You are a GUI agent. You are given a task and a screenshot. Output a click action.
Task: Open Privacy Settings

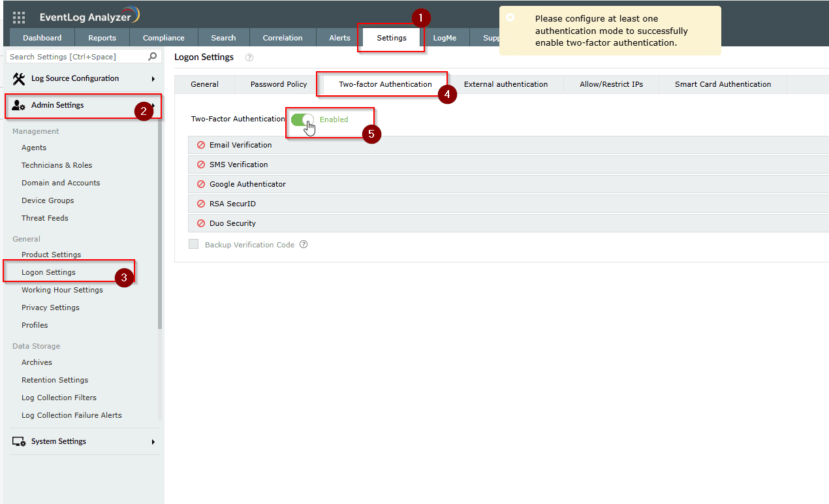pyautogui.click(x=50, y=307)
